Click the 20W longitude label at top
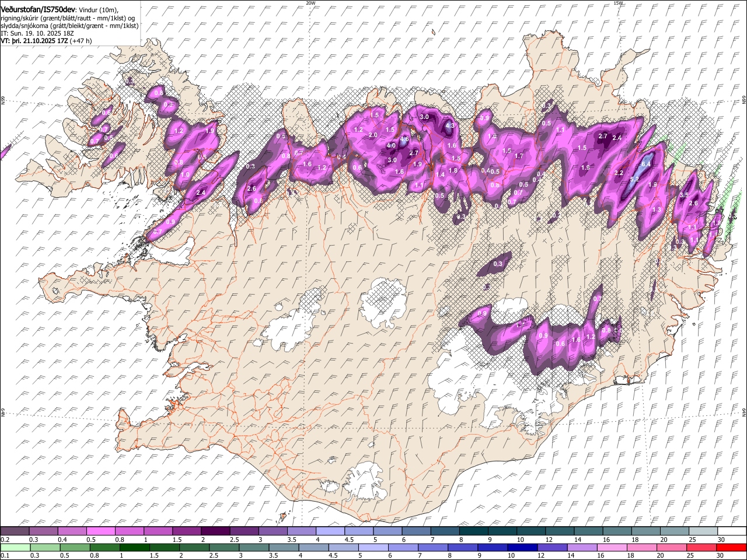The width and height of the screenshot is (747, 560). tap(310, 3)
